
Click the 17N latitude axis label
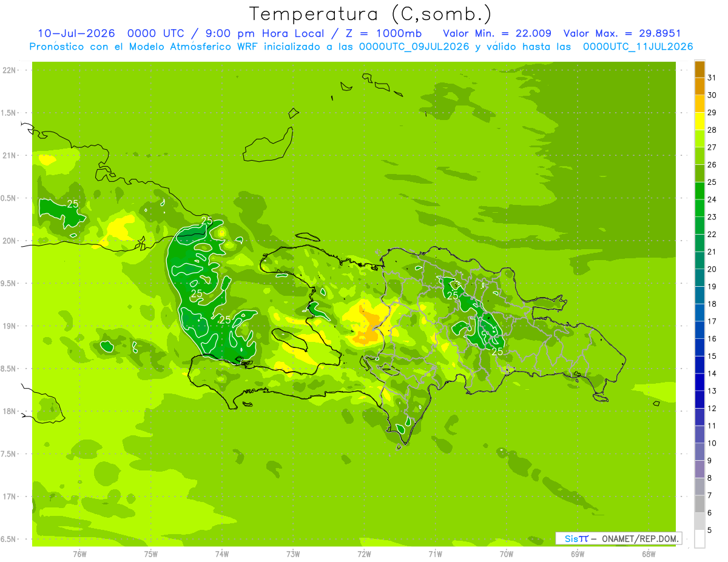(8, 497)
